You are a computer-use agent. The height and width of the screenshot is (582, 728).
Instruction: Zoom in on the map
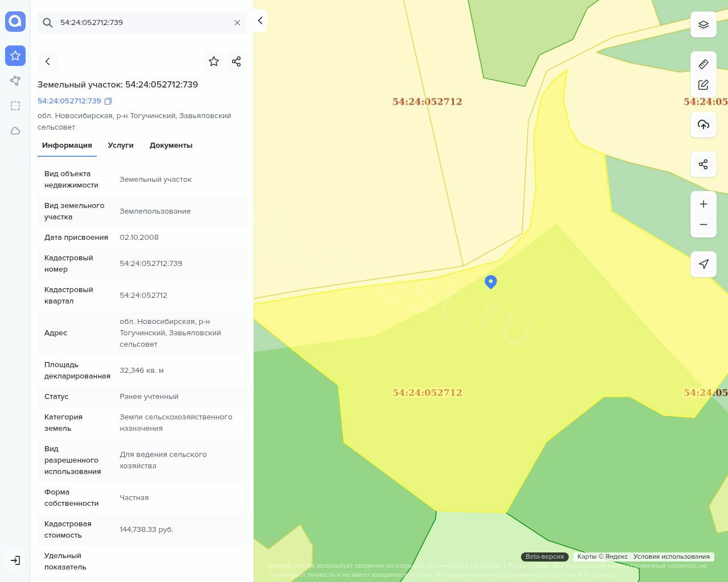(x=703, y=204)
